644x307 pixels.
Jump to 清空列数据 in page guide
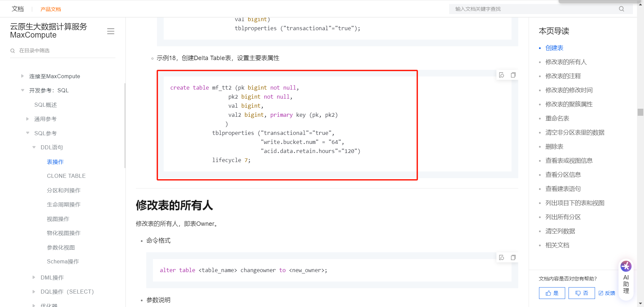click(x=560, y=231)
